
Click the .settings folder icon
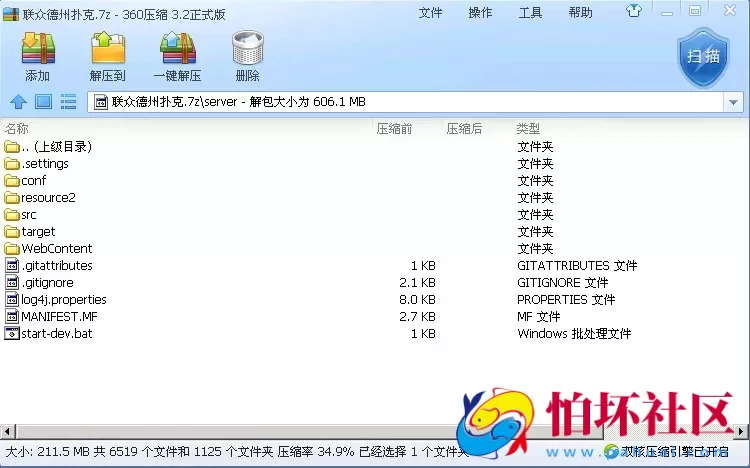[12, 164]
